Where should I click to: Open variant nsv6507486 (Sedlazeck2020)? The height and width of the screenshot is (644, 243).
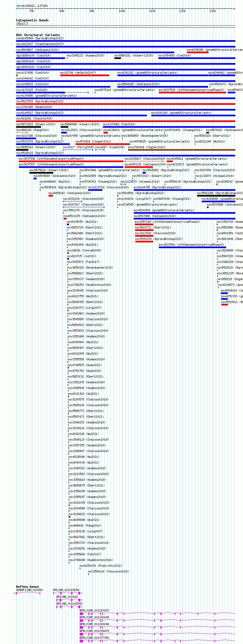[155, 216]
